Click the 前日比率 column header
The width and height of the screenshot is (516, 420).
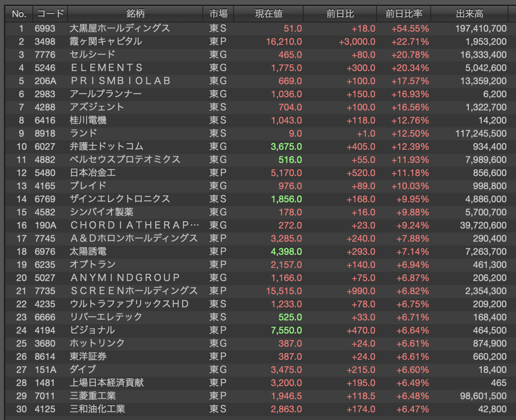403,14
